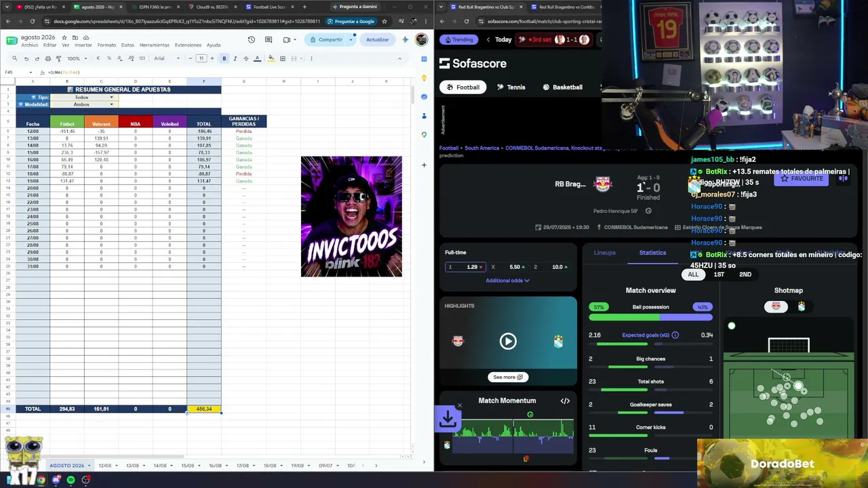Viewport: 868px width, 488px height.
Task: Open Google Tasks in the side panel
Action: click(x=424, y=96)
